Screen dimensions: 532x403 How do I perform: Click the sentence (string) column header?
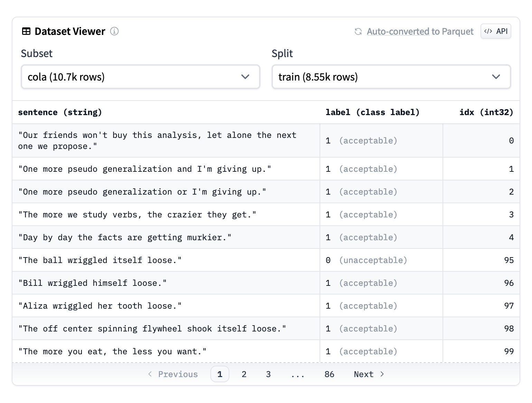coord(60,112)
